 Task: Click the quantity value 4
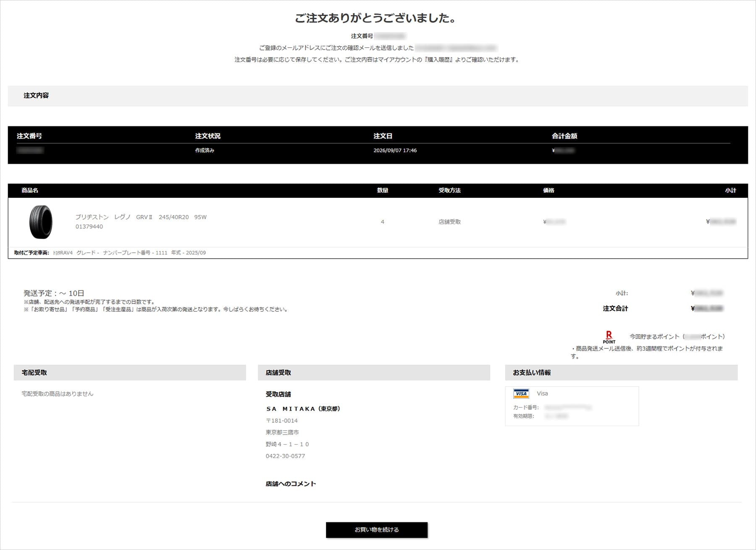(382, 222)
